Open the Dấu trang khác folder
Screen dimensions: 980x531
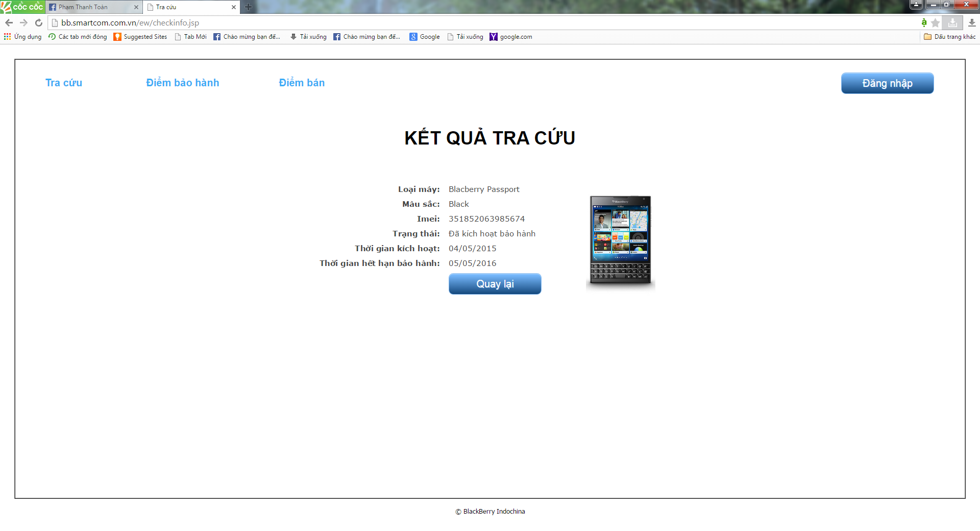click(950, 37)
